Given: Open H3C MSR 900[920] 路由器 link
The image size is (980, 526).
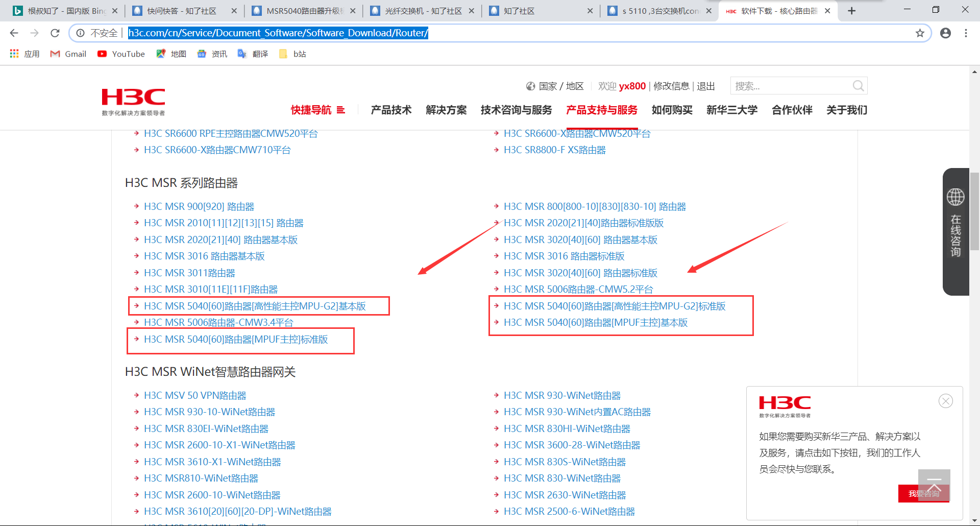Looking at the screenshot, I should (x=199, y=207).
